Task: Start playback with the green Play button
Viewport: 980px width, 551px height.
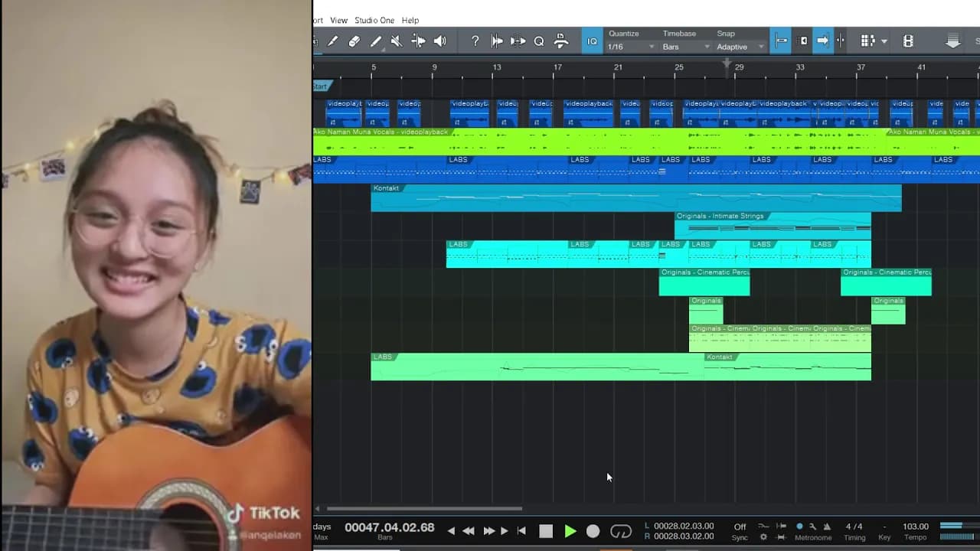Action: (570, 531)
